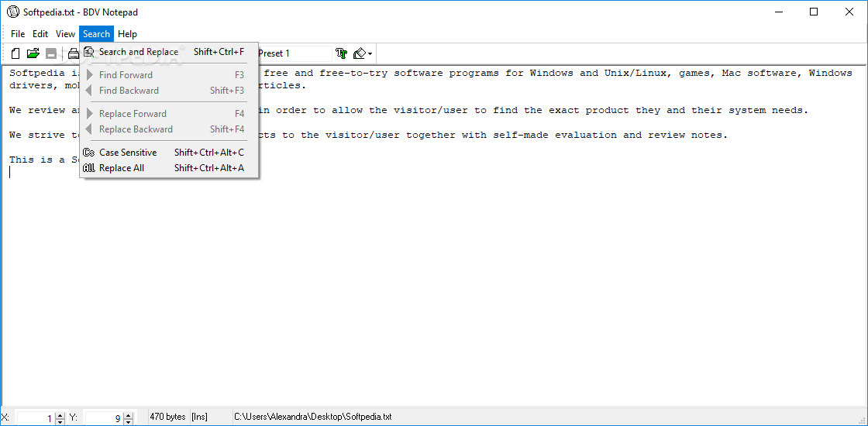Click the BDV Notepad title bar app icon
Viewport: 868px width, 426px height.
(12, 12)
